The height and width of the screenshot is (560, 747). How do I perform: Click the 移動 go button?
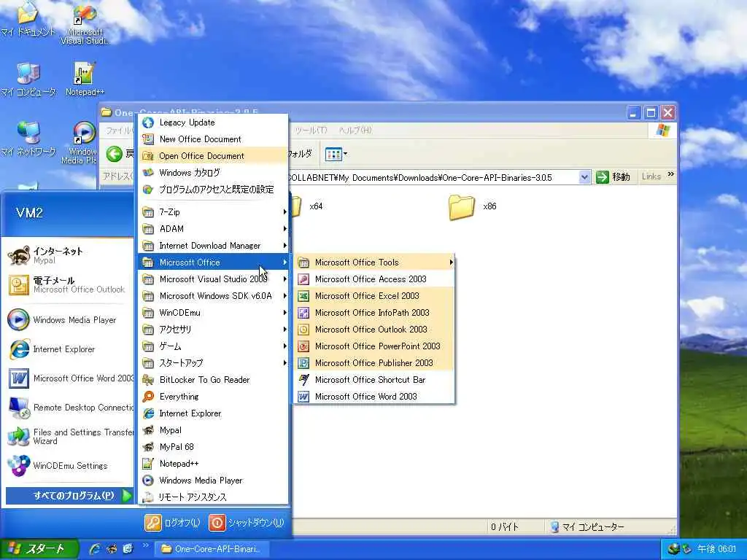(614, 177)
